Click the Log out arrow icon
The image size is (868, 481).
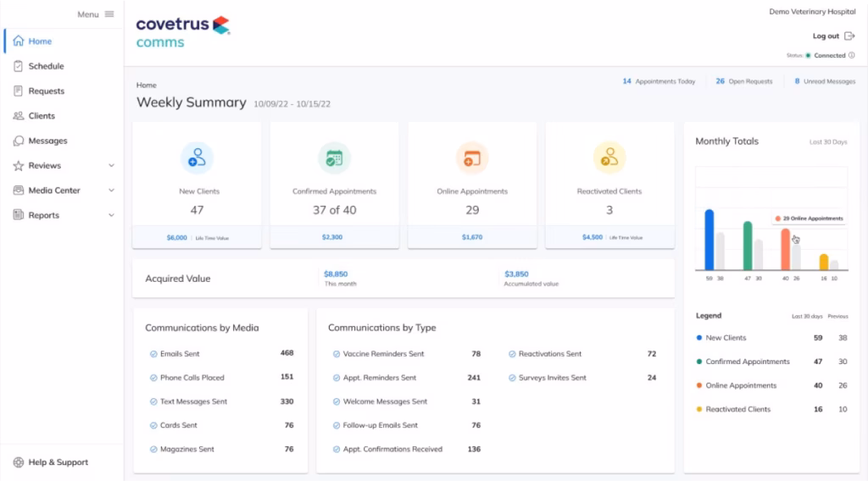849,36
